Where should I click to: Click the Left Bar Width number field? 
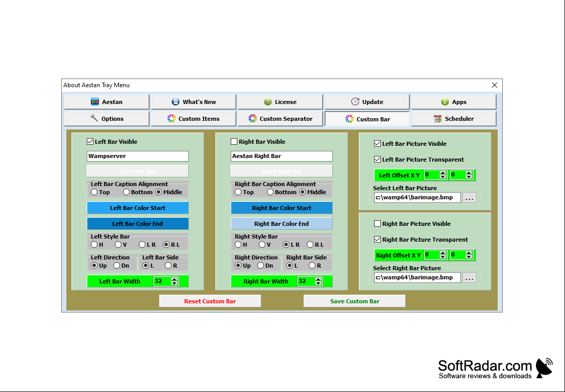(162, 281)
